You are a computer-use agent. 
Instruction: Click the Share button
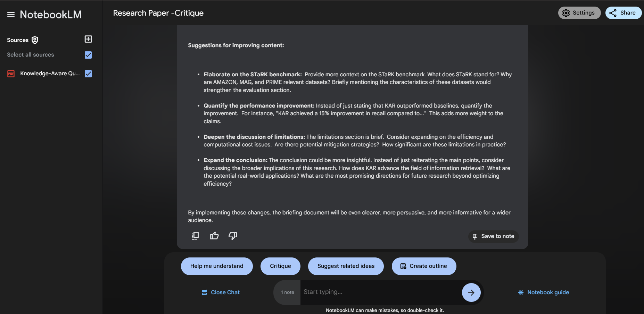coord(623,13)
